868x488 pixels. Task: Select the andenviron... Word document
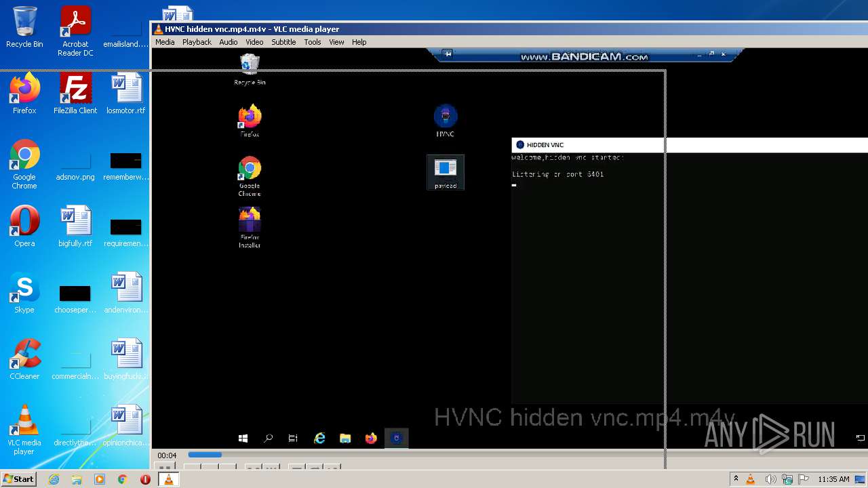(x=126, y=293)
